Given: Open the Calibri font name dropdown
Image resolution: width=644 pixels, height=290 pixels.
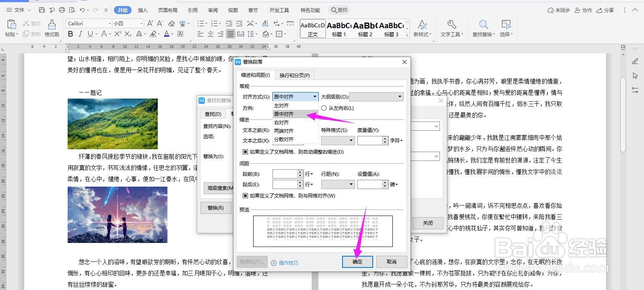Looking at the screenshot, I should (109, 23).
